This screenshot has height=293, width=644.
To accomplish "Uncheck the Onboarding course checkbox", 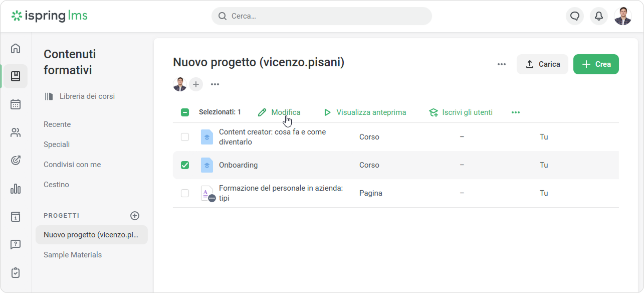I will click(x=185, y=165).
